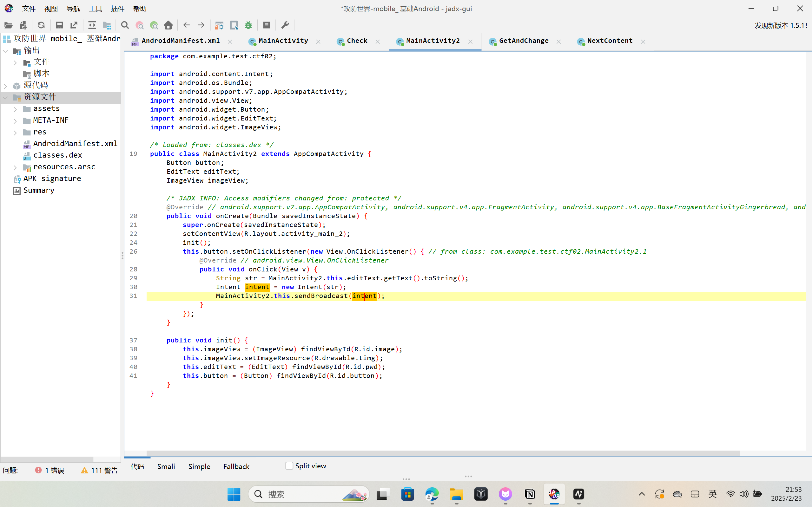The height and width of the screenshot is (507, 812).
Task: Close the Check tab
Action: [x=378, y=42]
